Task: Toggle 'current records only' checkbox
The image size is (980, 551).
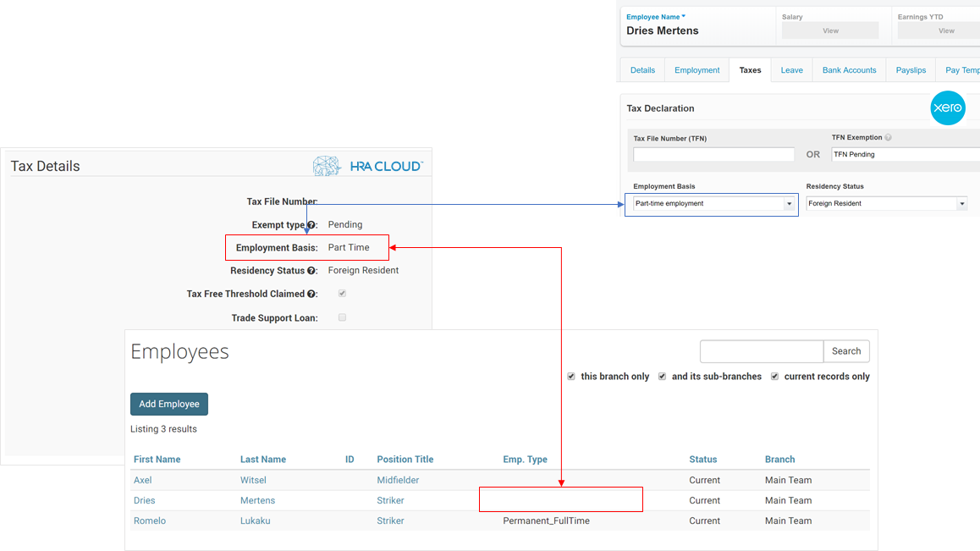Action: 774,377
